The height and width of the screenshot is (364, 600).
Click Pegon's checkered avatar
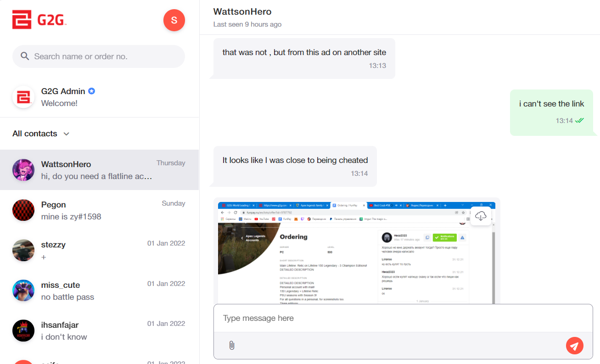tap(23, 210)
